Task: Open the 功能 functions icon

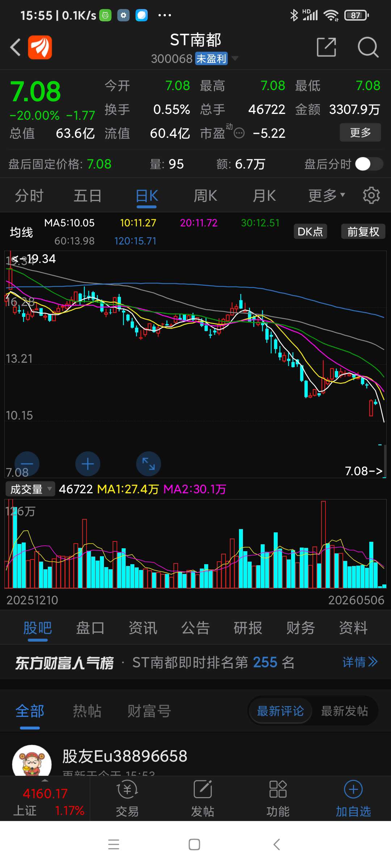Action: point(278,789)
